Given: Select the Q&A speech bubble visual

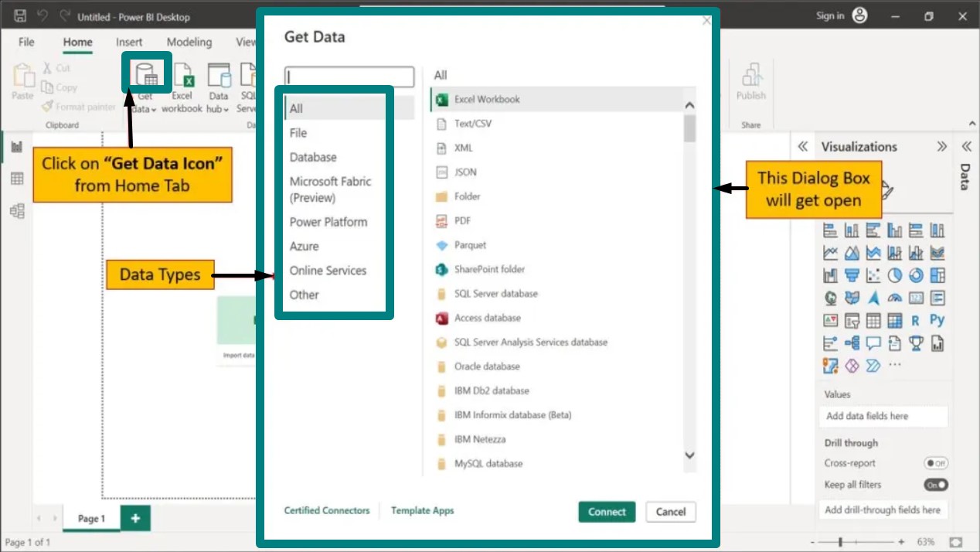Looking at the screenshot, I should [x=873, y=342].
